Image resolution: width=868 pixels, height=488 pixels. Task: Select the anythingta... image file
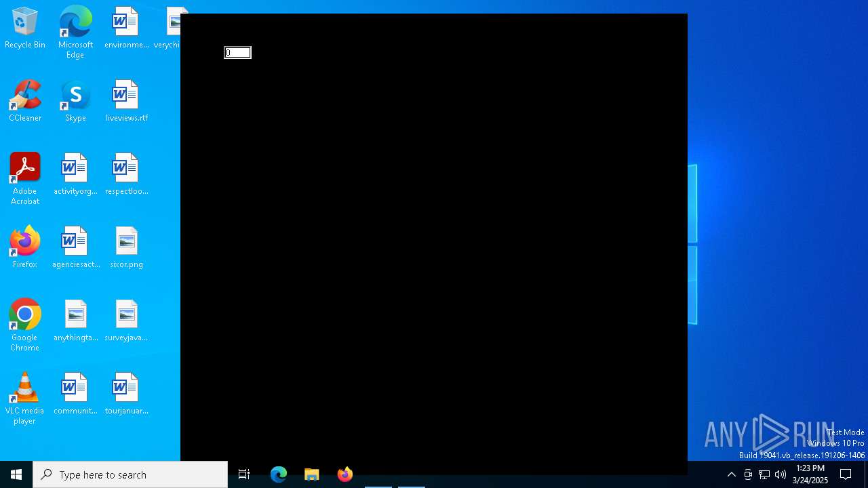75,321
